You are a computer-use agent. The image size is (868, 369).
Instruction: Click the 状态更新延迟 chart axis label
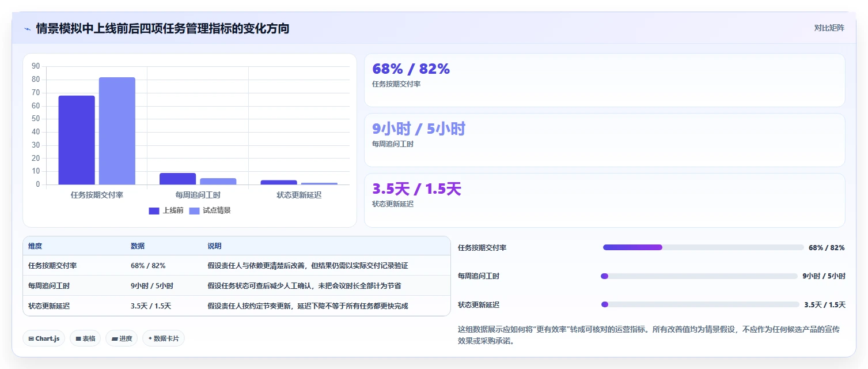(299, 195)
